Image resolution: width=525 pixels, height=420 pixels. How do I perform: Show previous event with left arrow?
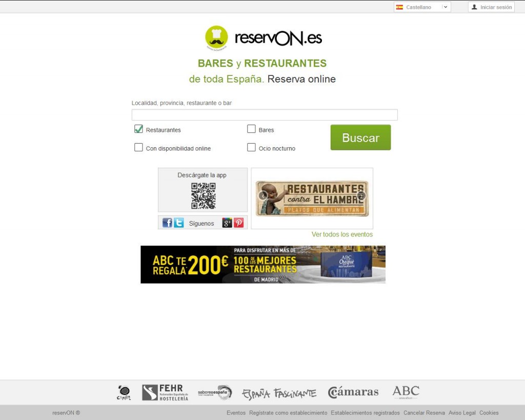pyautogui.click(x=263, y=195)
